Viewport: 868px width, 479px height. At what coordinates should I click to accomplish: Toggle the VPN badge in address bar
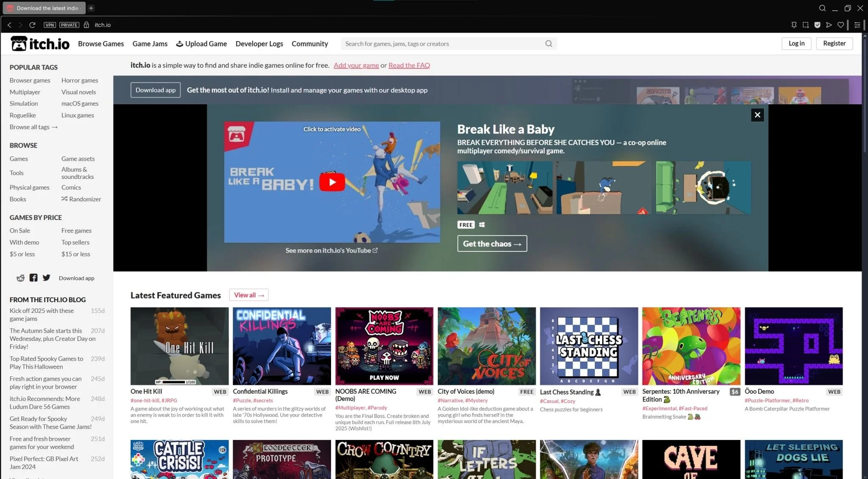click(50, 25)
